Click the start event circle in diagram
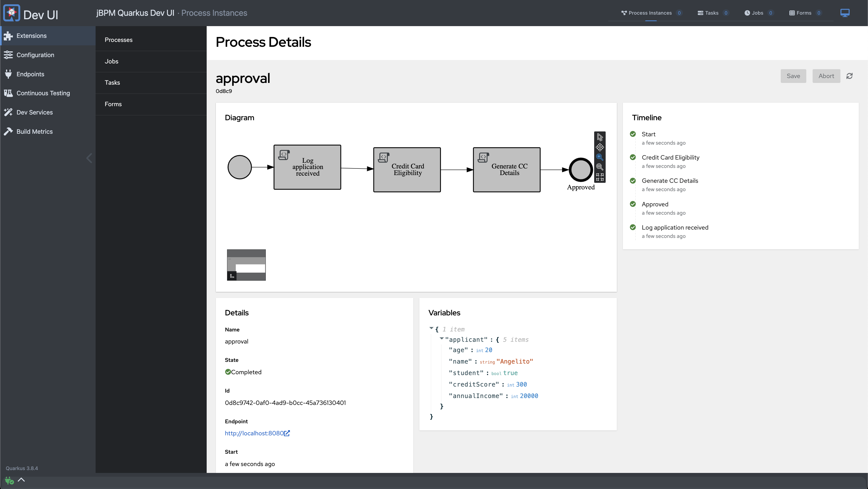 [240, 167]
